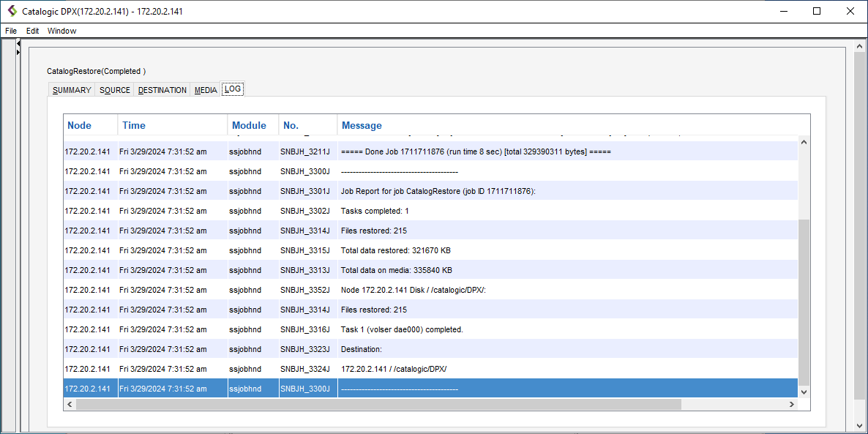Open the DESTINATION tab

[x=162, y=90]
